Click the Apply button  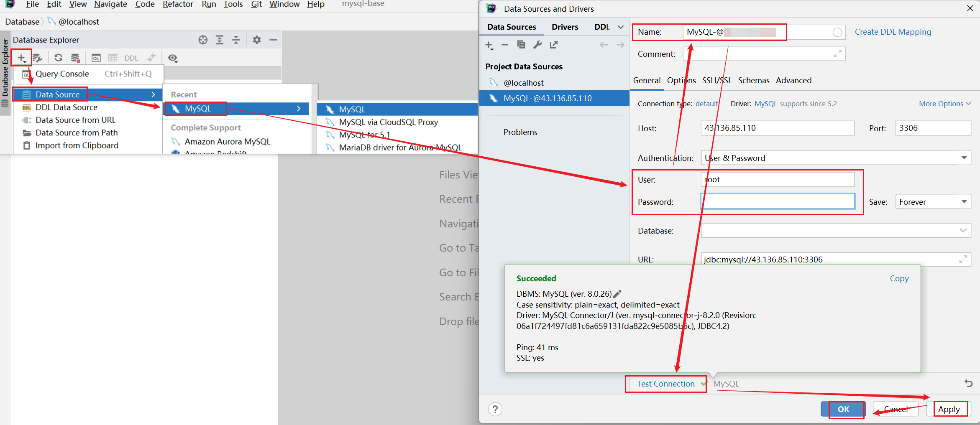pyautogui.click(x=949, y=409)
